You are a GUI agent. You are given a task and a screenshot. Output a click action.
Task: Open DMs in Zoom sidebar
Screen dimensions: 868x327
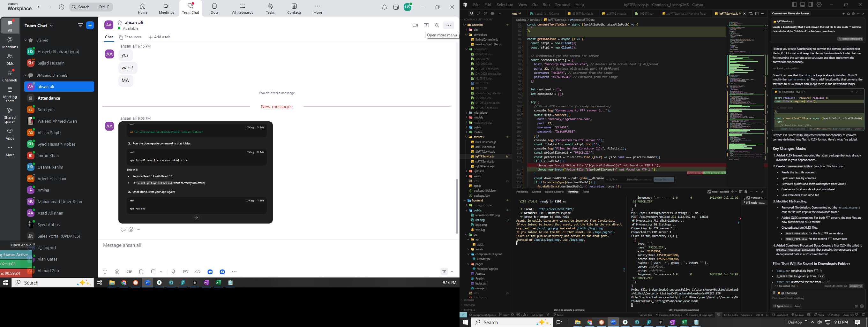[10, 59]
